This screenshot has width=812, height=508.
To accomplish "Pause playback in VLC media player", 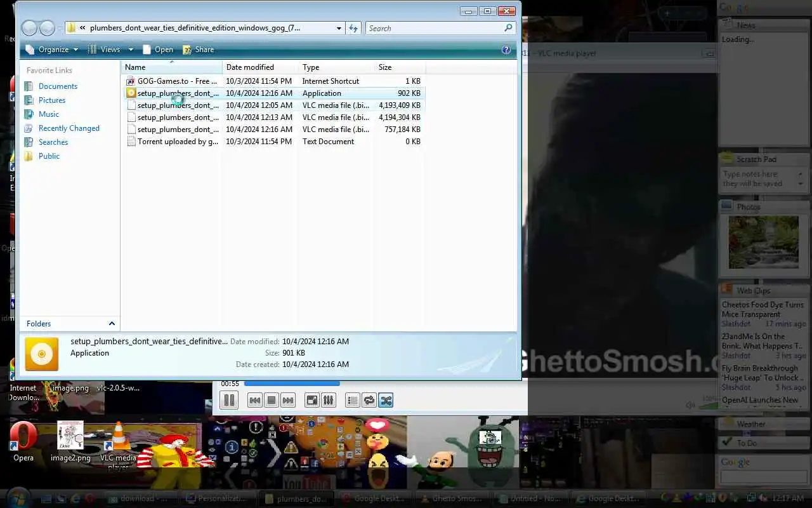I will point(229,400).
